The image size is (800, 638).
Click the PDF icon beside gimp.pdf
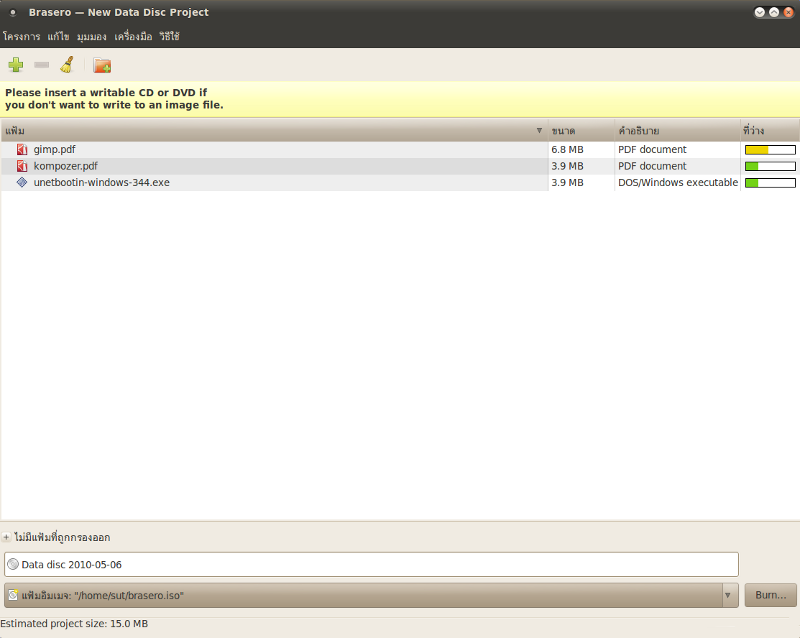click(22, 150)
